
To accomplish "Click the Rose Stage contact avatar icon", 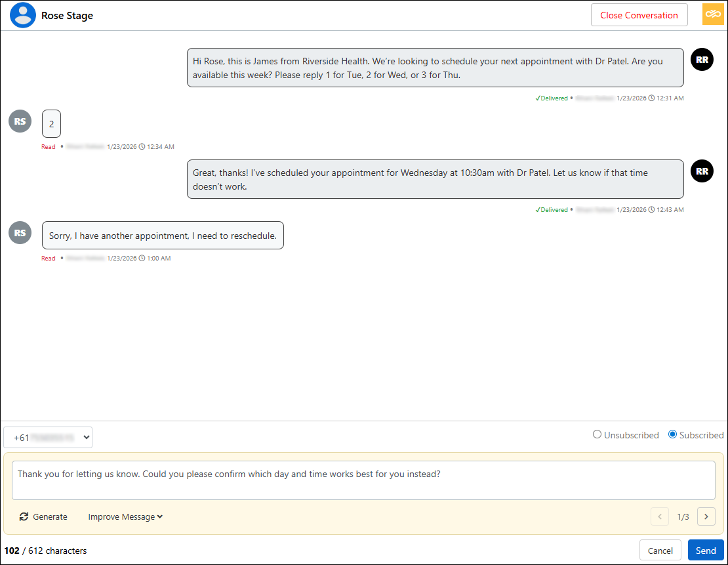I will tap(23, 15).
